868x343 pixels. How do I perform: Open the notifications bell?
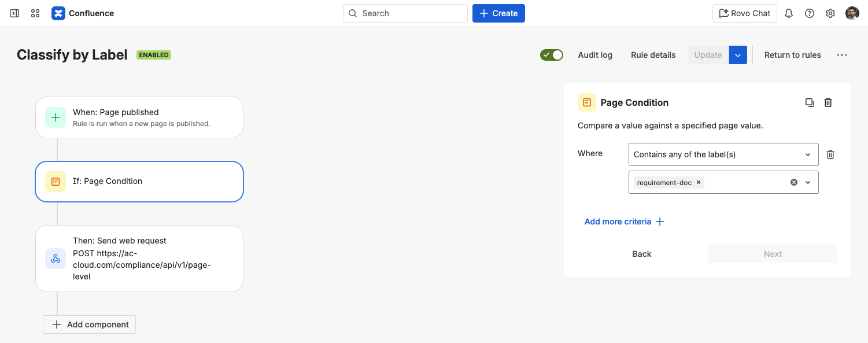(x=789, y=13)
